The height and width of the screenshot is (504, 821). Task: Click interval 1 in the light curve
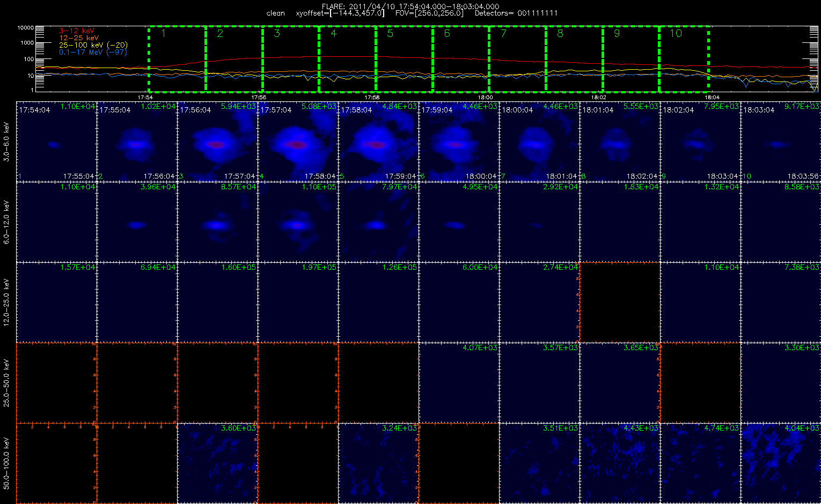(178, 58)
